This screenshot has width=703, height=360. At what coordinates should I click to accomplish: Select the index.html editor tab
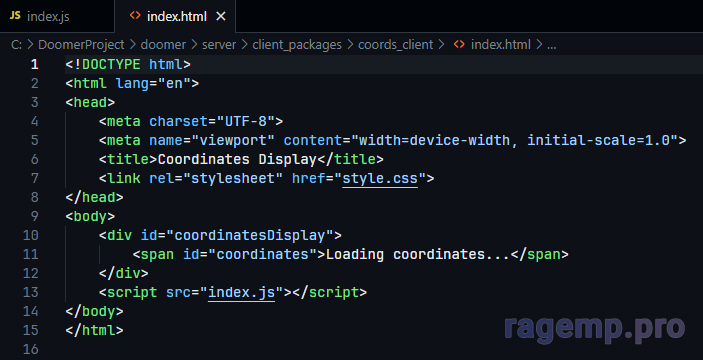tap(175, 16)
